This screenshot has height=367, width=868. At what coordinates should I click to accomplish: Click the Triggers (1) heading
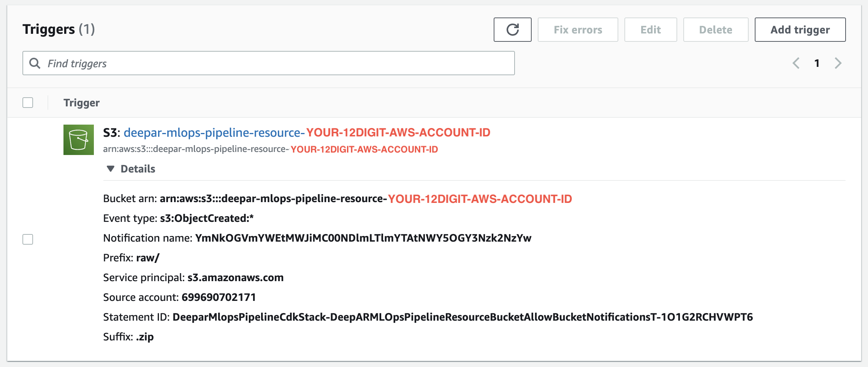point(59,29)
